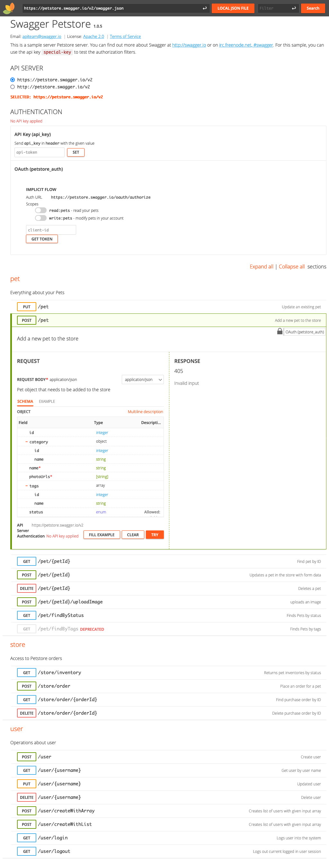
Task: Expand DELETE /store/order/{orderId} endpoint
Action: click(168, 713)
